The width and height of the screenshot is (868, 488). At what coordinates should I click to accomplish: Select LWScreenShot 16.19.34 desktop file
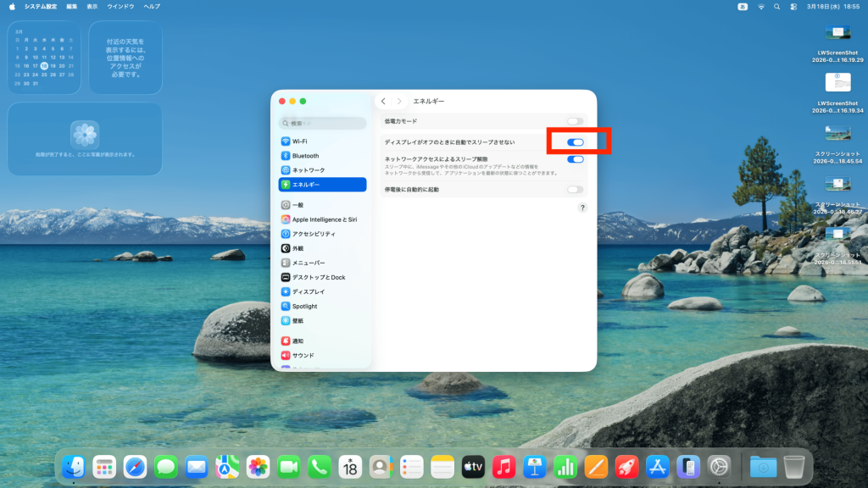(x=837, y=94)
